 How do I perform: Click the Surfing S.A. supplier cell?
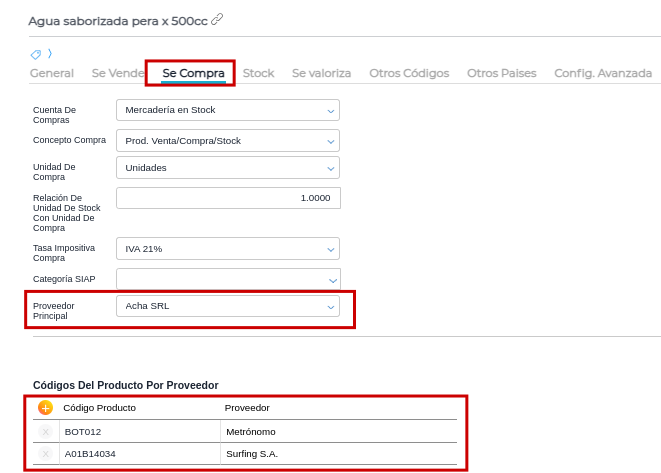(x=338, y=453)
